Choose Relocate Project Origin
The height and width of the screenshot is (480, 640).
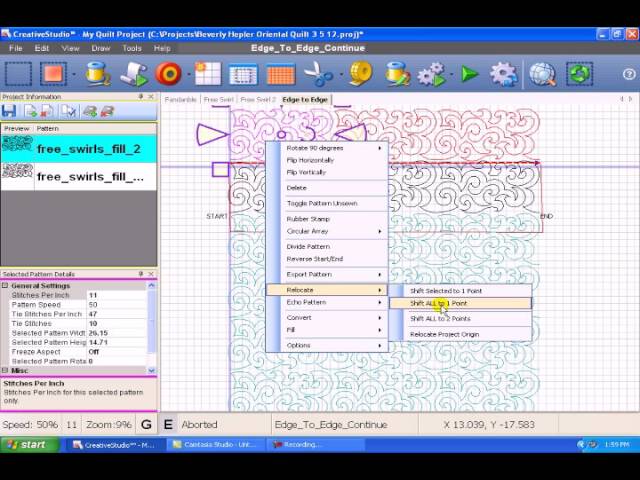[460, 334]
